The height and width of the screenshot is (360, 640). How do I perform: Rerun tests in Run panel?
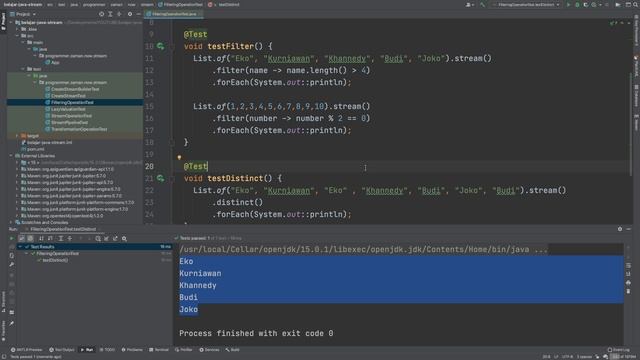[11, 238]
